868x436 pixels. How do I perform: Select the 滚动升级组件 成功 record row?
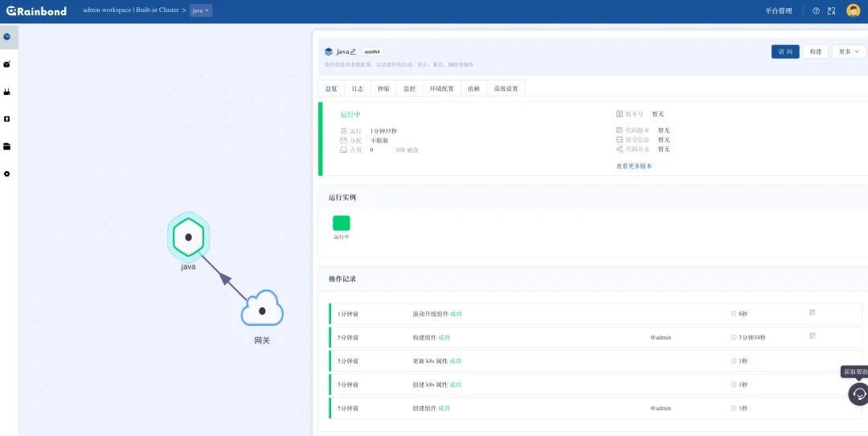coord(595,314)
